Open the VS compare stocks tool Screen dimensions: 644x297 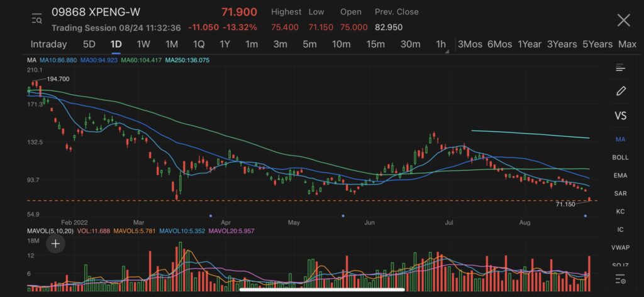coord(620,116)
